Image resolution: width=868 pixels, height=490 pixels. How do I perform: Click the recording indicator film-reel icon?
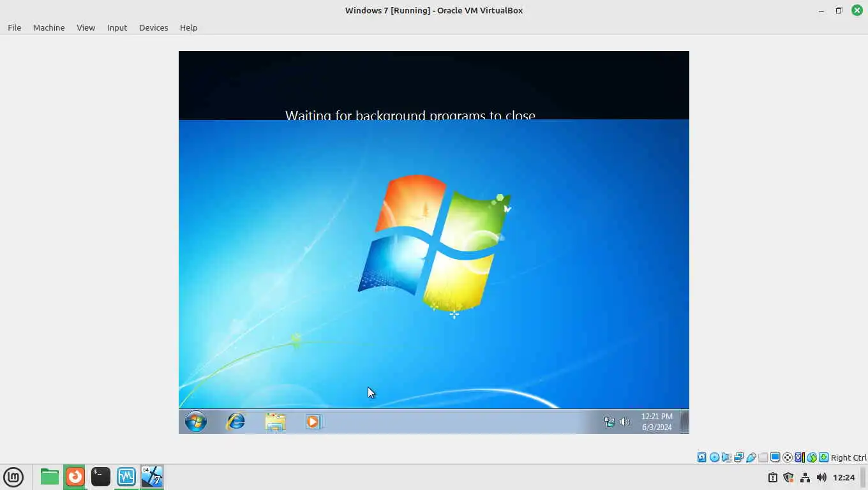click(788, 457)
